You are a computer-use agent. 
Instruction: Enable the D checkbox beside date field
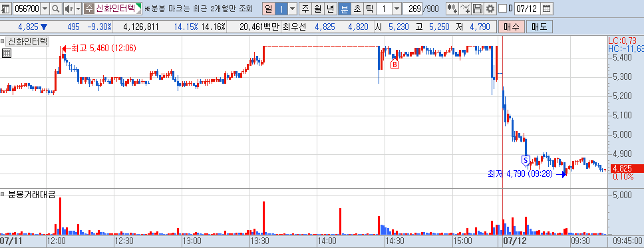[x=502, y=8]
